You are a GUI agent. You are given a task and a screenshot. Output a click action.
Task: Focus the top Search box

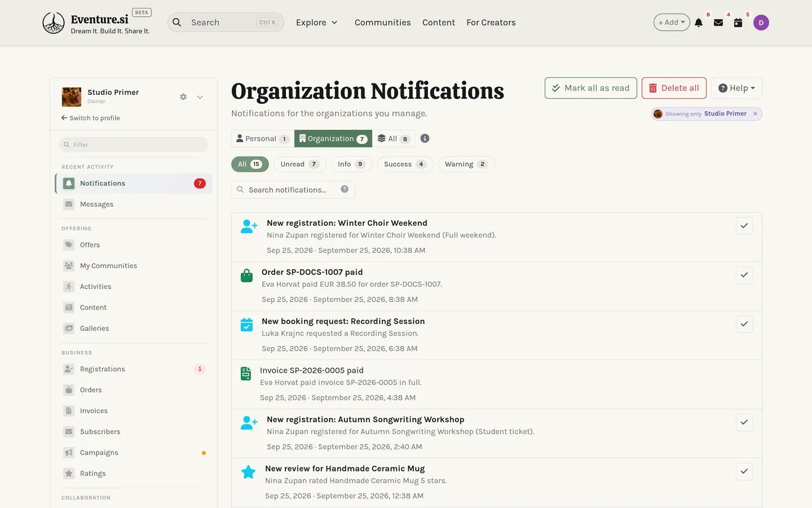click(x=226, y=23)
